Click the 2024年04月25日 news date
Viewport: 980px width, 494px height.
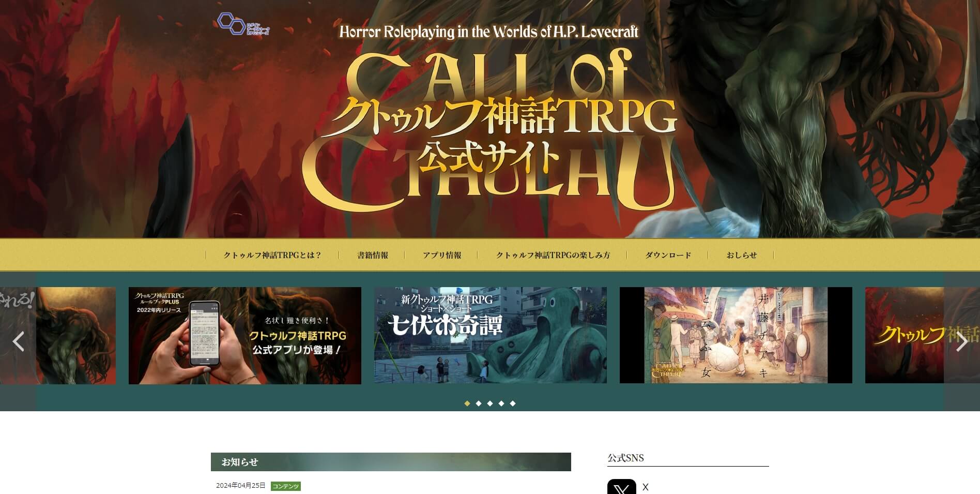click(241, 486)
